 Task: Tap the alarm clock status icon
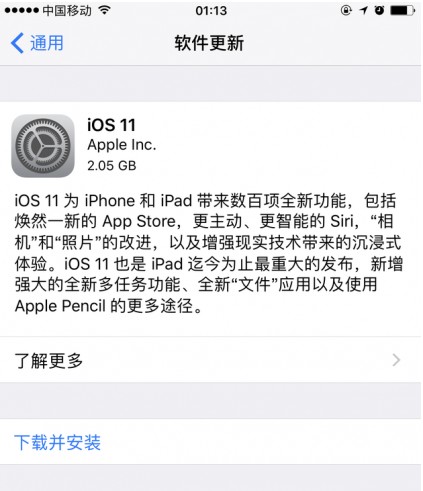[379, 11]
